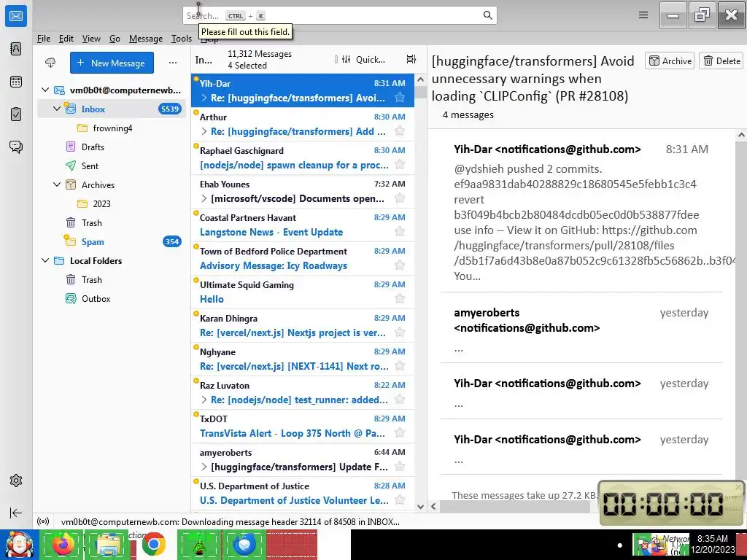Viewport: 747px width, 560px height.
Task: Open Chrome from the taskbar
Action: (x=153, y=545)
